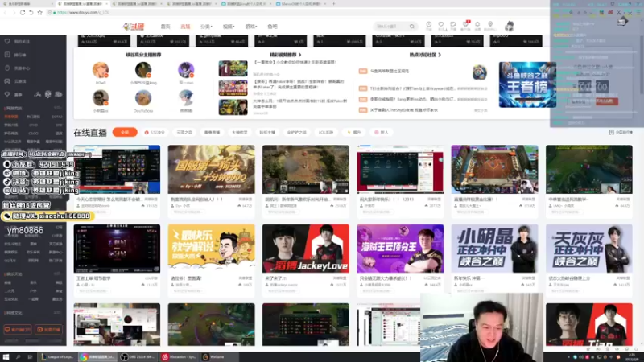
Task: Open 国服第一狗头 stream thumbnail
Action: click(211, 169)
